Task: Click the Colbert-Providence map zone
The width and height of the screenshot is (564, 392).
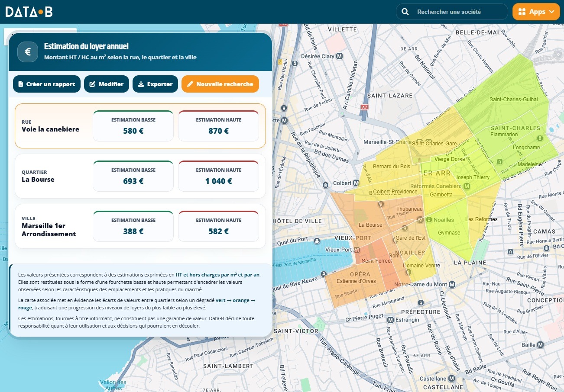Action: point(395,192)
